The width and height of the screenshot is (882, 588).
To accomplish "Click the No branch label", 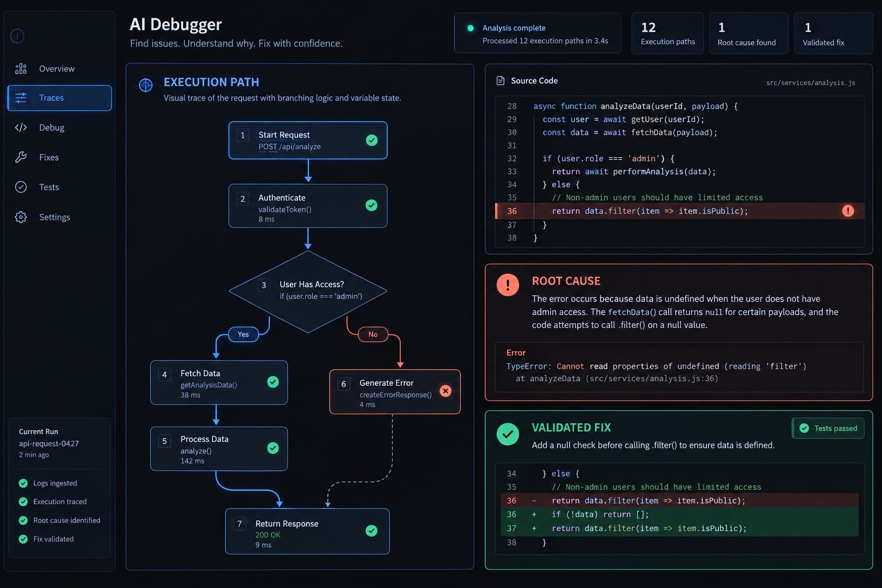I will click(373, 335).
